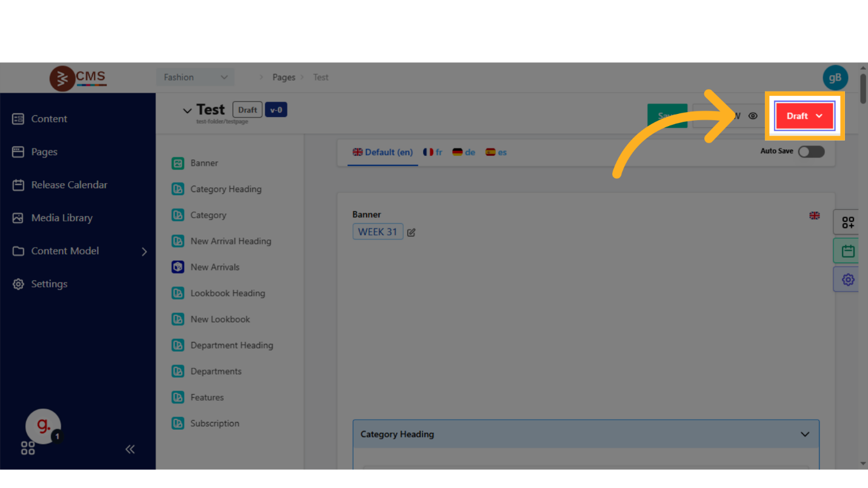Select New Arrivals in the section list

[x=215, y=267]
